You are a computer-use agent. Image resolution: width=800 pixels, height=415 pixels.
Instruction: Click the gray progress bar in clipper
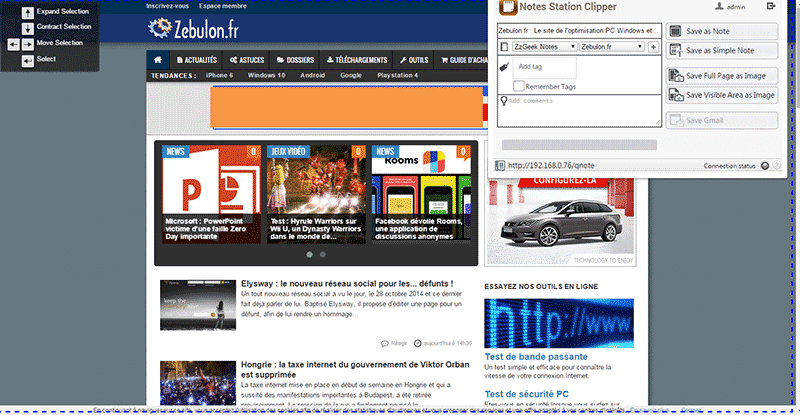(579, 145)
